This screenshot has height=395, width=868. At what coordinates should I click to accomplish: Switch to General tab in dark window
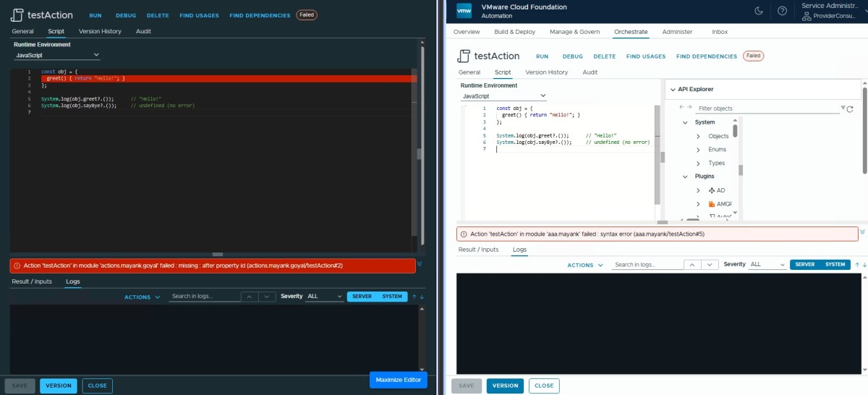coord(22,32)
